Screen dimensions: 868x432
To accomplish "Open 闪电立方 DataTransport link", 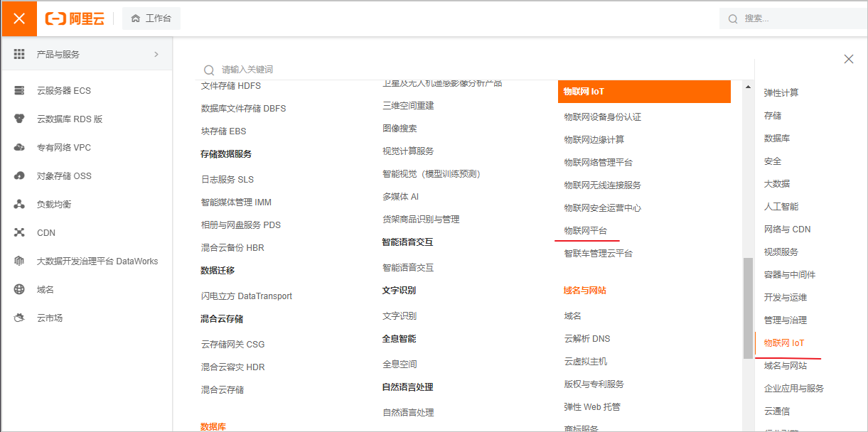I will pyautogui.click(x=247, y=296).
